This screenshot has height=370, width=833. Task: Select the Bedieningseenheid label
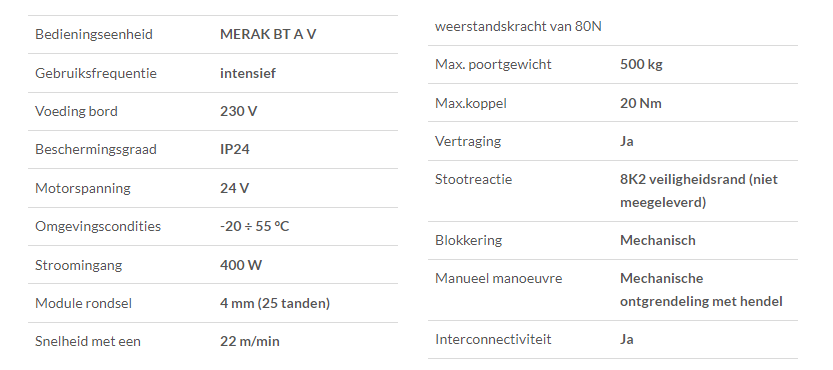click(x=94, y=35)
